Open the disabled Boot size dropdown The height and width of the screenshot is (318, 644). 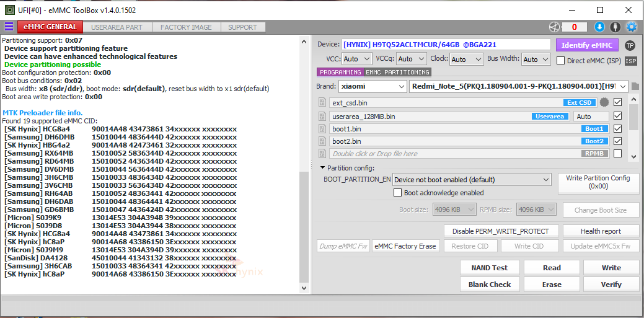pos(455,210)
